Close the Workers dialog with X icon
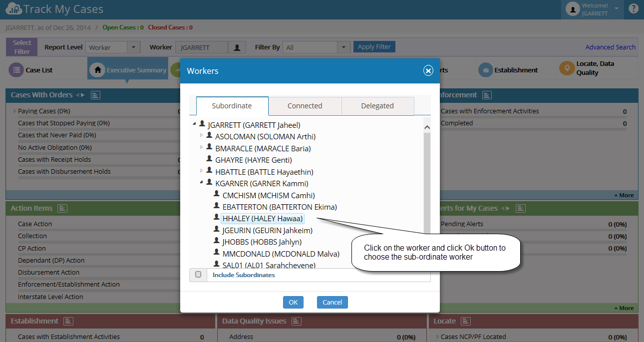The image size is (644, 342). click(x=428, y=71)
